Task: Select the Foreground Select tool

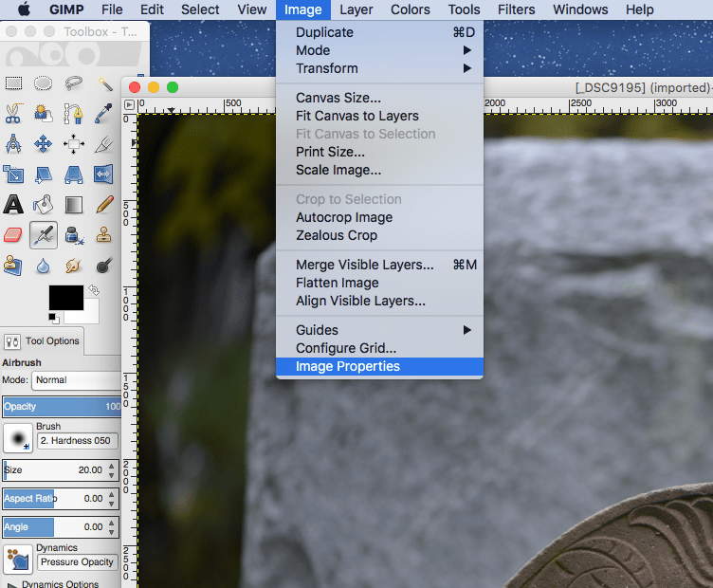Action: [44, 114]
